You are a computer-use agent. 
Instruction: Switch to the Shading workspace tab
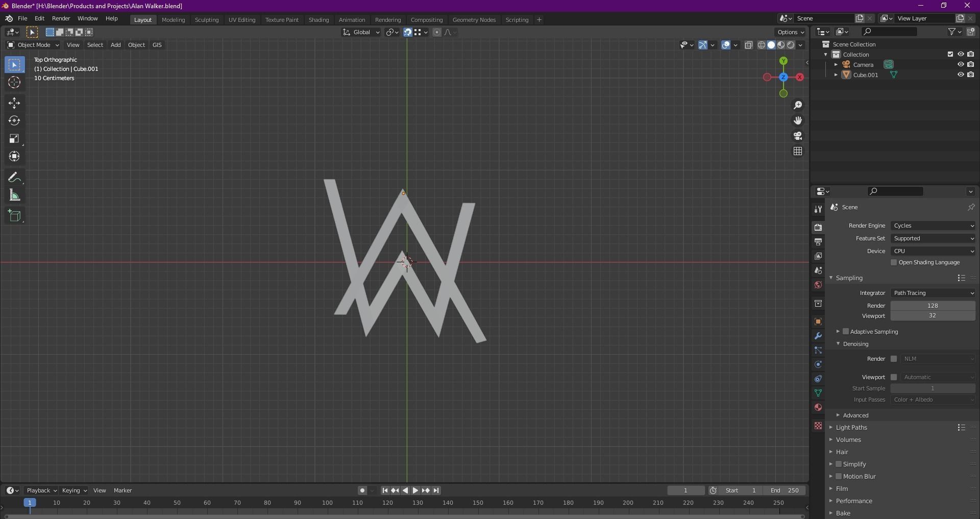(318, 20)
